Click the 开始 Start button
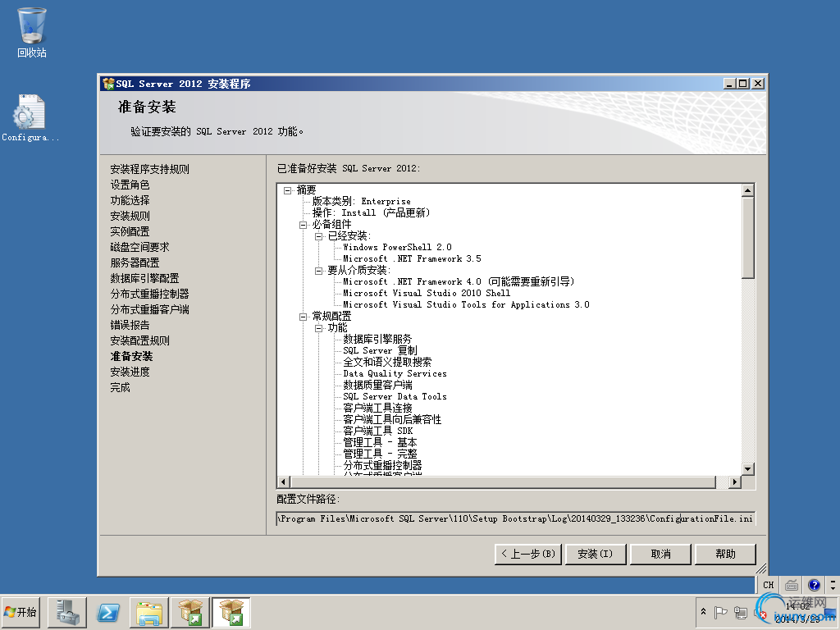Viewport: 840px width, 630px height. pyautogui.click(x=21, y=612)
